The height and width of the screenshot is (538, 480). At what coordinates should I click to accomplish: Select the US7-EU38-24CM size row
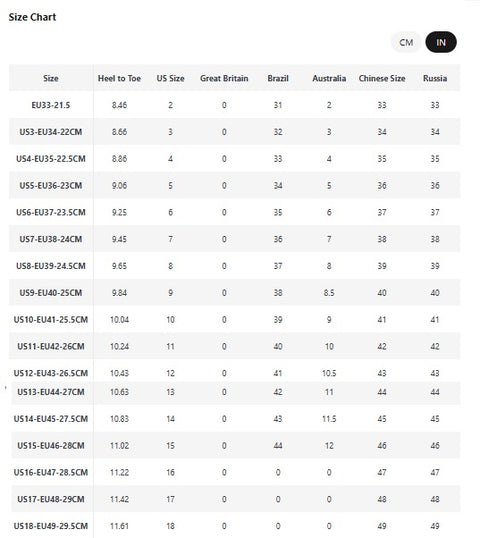tap(234, 239)
